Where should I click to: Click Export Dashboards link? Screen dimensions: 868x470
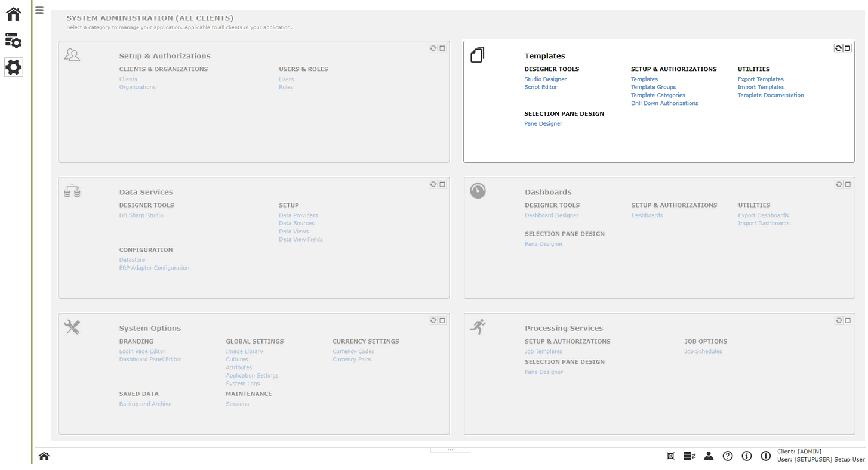[763, 215]
